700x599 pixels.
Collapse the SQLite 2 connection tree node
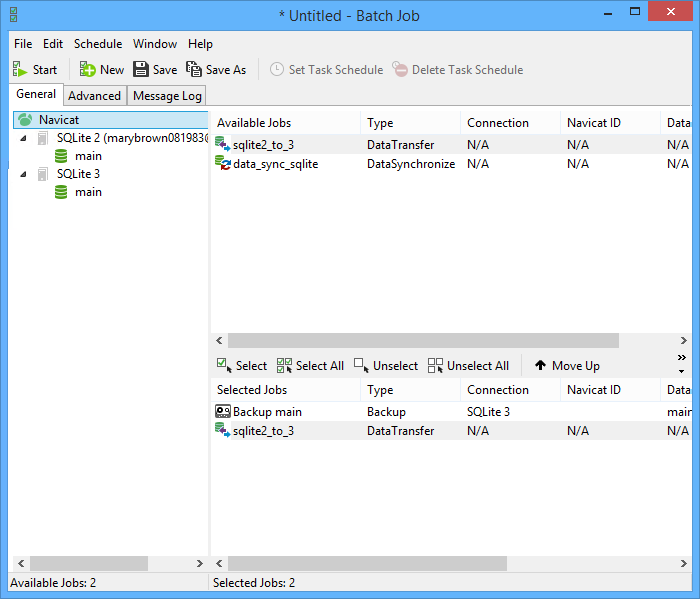(23, 138)
